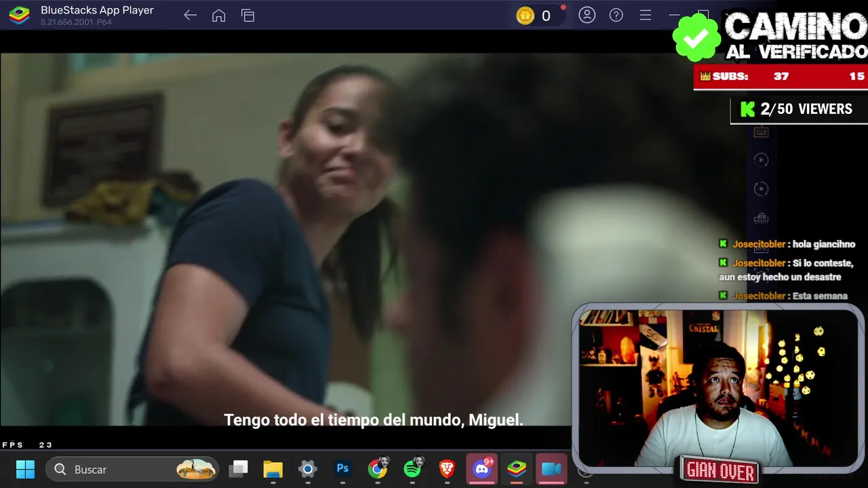Click the green verified checkmark badge
This screenshot has width=868, height=488.
[x=696, y=37]
